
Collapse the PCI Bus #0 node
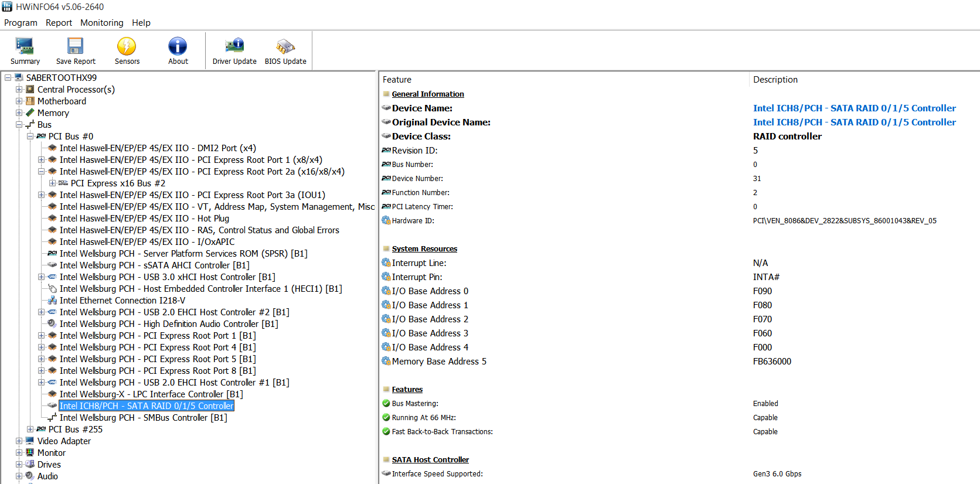[30, 136]
